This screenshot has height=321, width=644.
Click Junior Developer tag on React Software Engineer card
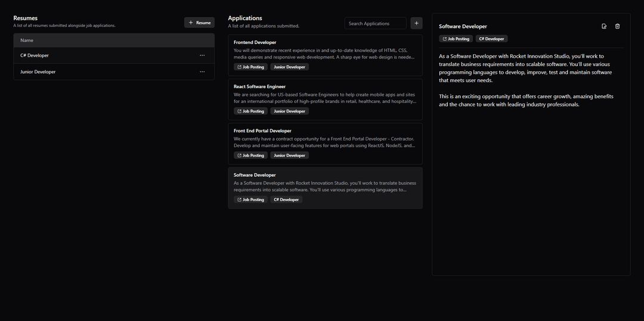coord(289,111)
